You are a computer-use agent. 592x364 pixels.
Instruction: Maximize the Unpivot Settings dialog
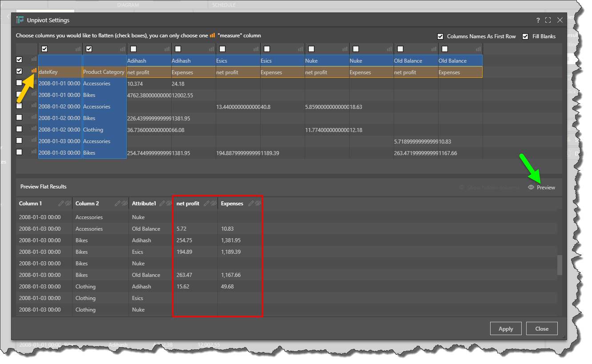548,20
